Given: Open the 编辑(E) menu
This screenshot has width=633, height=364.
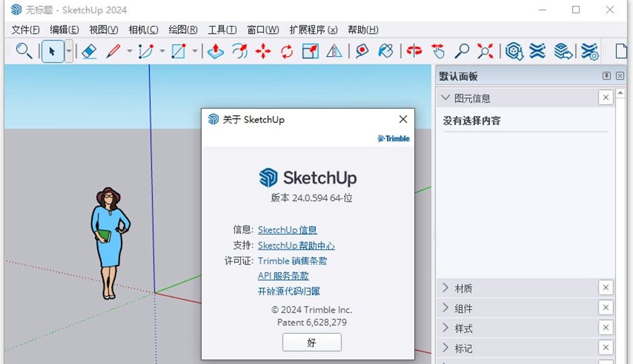Looking at the screenshot, I should [x=64, y=30].
